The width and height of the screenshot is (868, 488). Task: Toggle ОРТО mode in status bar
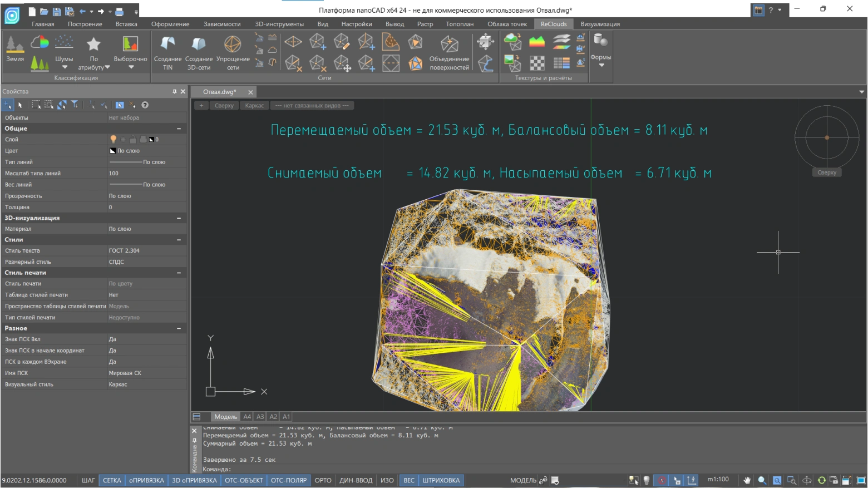[x=323, y=480]
